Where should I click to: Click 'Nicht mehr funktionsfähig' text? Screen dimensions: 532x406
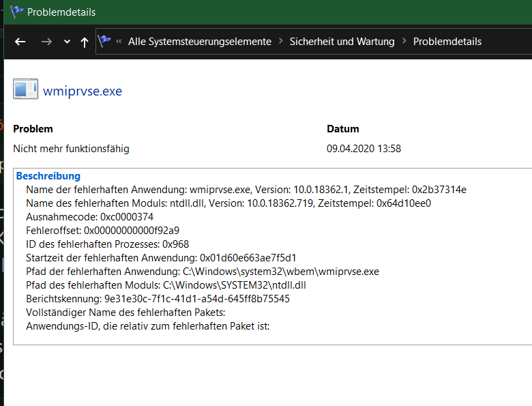[71, 149]
